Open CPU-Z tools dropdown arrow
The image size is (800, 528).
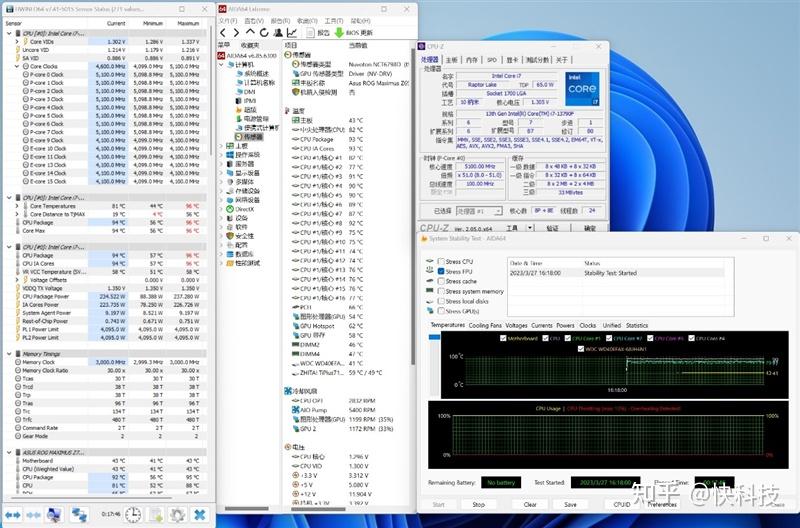pyautogui.click(x=531, y=228)
